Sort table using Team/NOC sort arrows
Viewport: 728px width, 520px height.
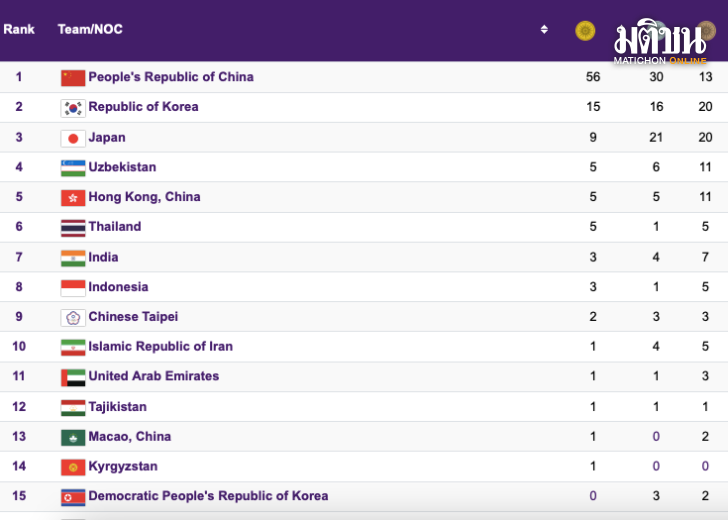(x=544, y=29)
